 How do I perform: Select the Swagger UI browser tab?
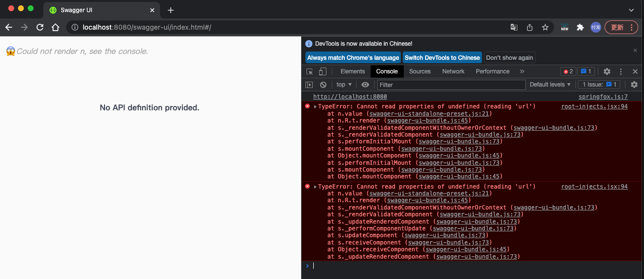coord(101,10)
